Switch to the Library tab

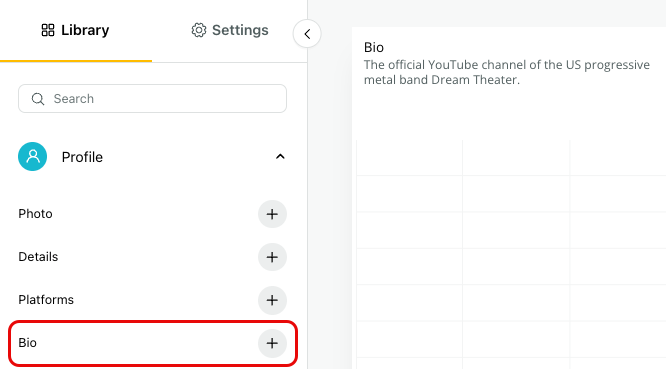click(76, 31)
